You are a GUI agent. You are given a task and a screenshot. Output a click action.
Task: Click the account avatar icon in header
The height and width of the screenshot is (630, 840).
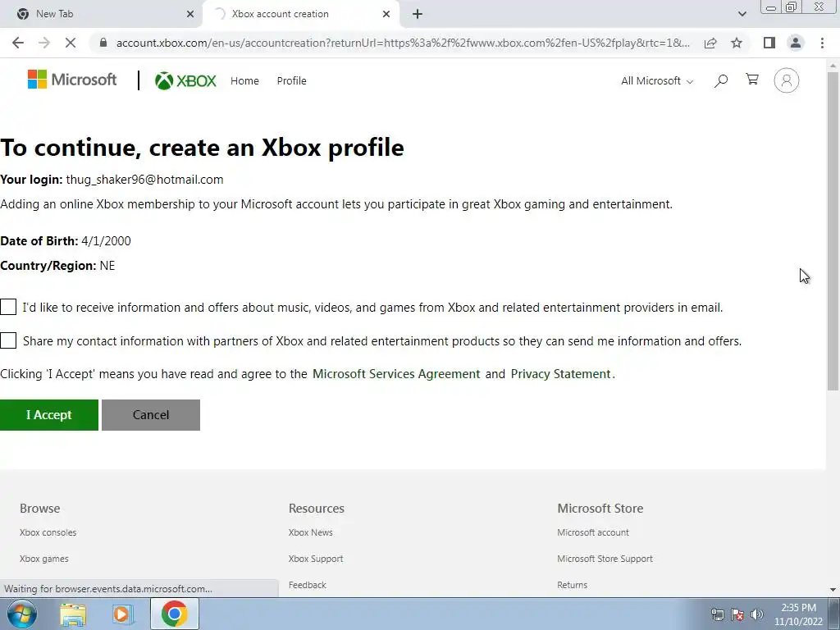pos(786,81)
